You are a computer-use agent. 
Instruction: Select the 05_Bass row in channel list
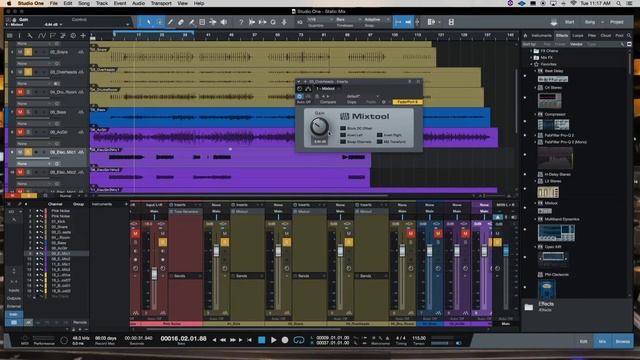coord(57,243)
